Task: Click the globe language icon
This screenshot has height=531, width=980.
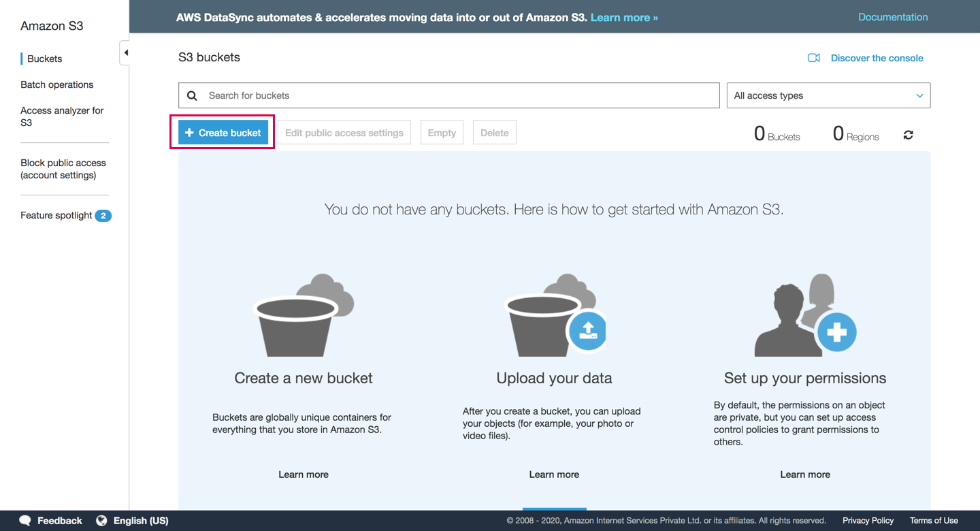Action: 101,521
